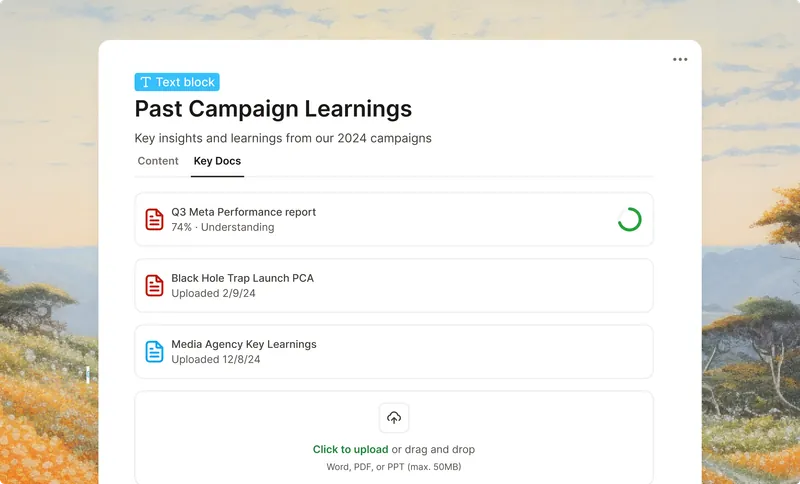Select the Key Docs tab
The height and width of the screenshot is (484, 800).
pyautogui.click(x=217, y=161)
